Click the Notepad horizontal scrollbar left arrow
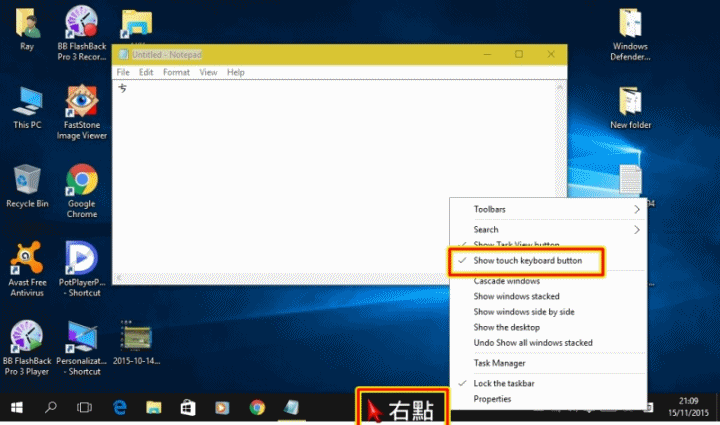This screenshot has height=425, width=720. point(119,278)
